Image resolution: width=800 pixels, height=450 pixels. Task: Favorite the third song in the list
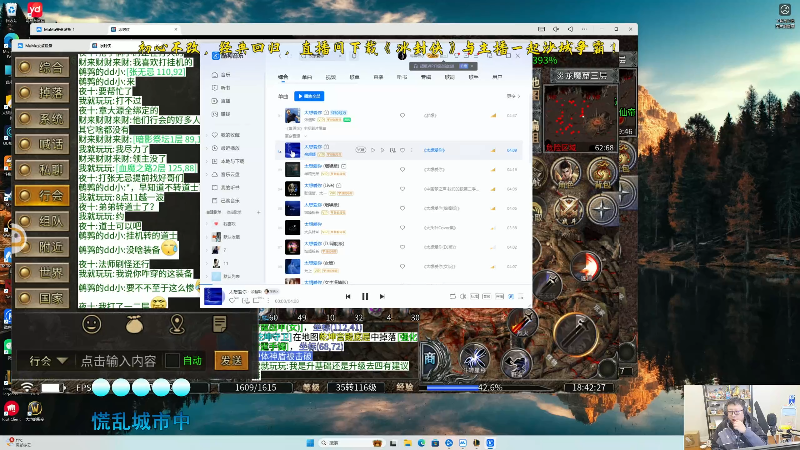[x=402, y=169]
